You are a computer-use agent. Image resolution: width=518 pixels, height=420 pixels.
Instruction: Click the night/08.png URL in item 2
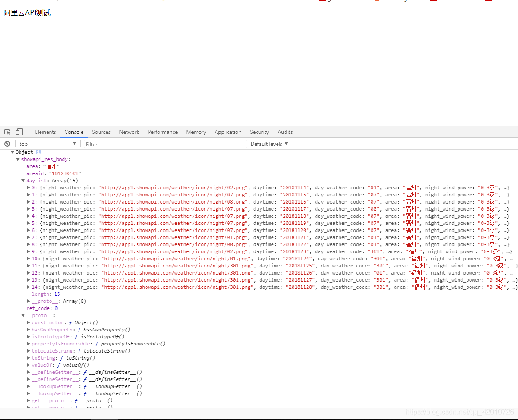(x=174, y=202)
